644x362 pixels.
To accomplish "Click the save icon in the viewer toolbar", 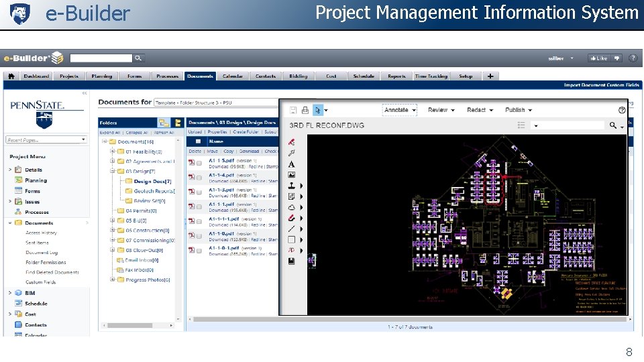I will point(293,110).
